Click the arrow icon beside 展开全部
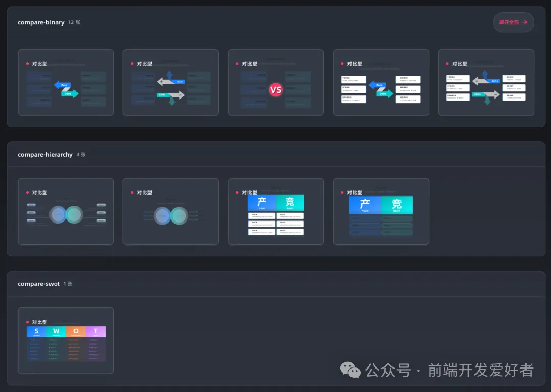Viewport: 551px width, 392px height. (x=525, y=22)
